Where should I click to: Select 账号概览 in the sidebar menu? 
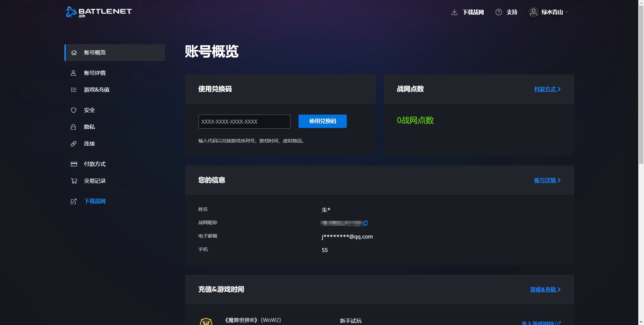[x=115, y=53]
